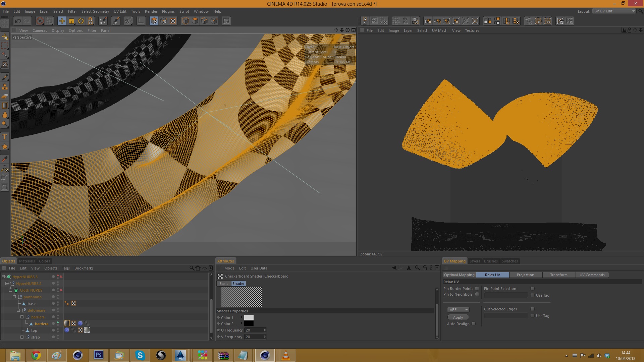Select the Brush paint tool
The width and height of the screenshot is (644, 362).
(5, 77)
